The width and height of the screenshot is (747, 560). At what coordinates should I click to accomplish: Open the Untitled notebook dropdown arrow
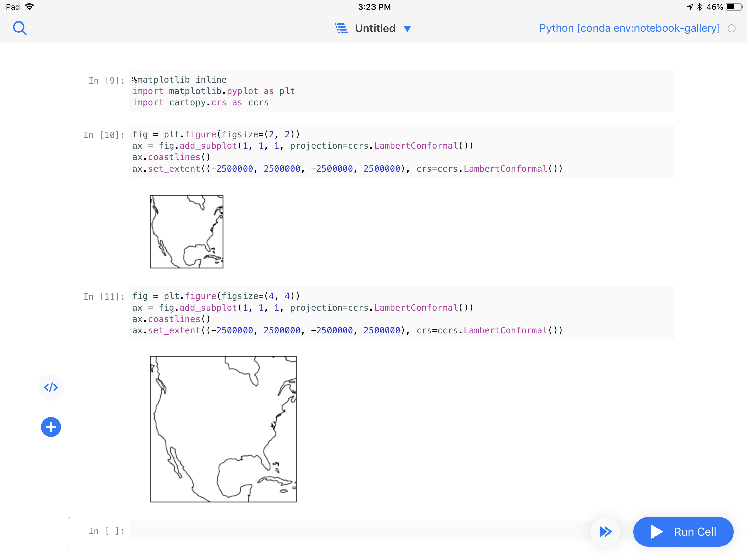tap(407, 29)
